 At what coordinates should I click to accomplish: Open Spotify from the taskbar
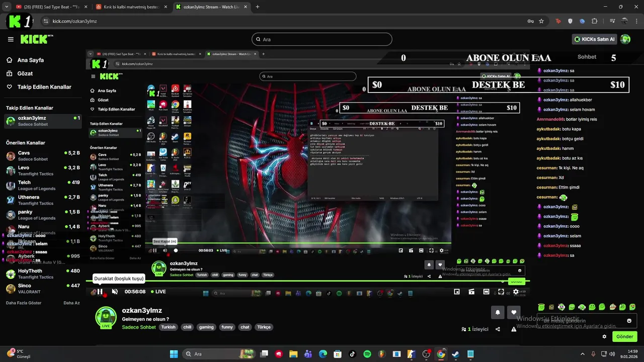click(367, 354)
